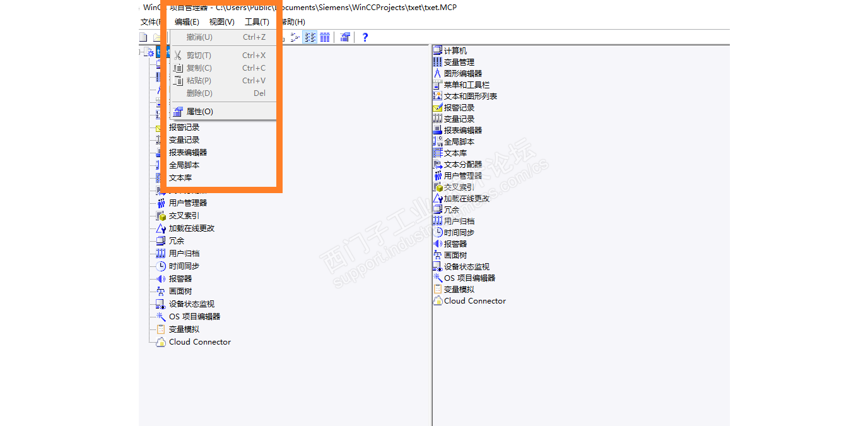
Task: Click 变量记录 icon in right pane
Action: tap(438, 119)
